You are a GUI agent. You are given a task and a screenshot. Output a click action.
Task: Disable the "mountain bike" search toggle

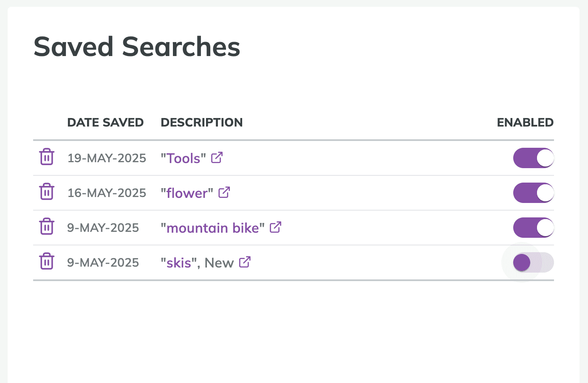[533, 228]
